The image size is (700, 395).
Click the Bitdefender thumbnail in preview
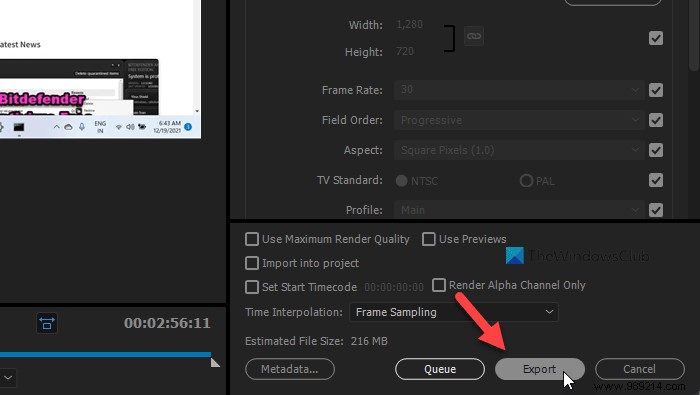pos(79,87)
